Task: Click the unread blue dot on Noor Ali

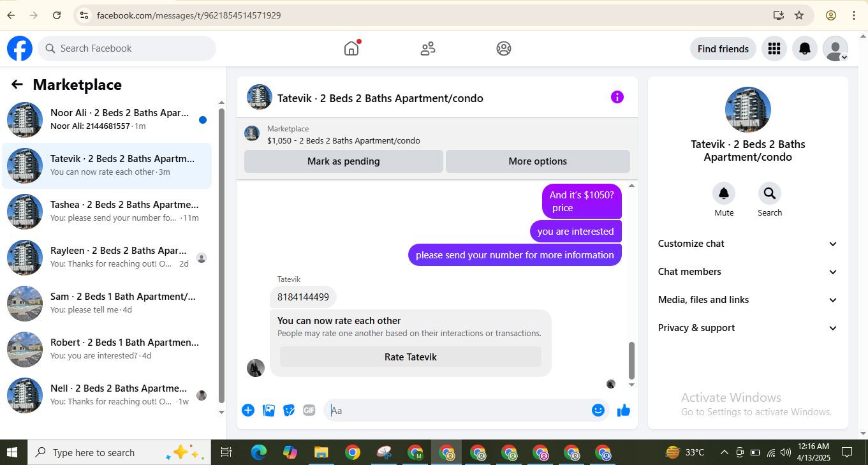Action: [x=203, y=119]
